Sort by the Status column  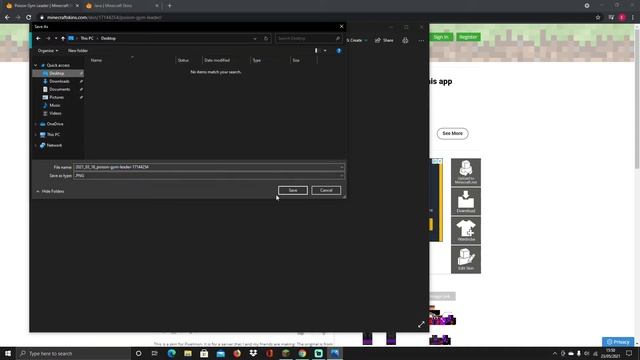coord(183,60)
